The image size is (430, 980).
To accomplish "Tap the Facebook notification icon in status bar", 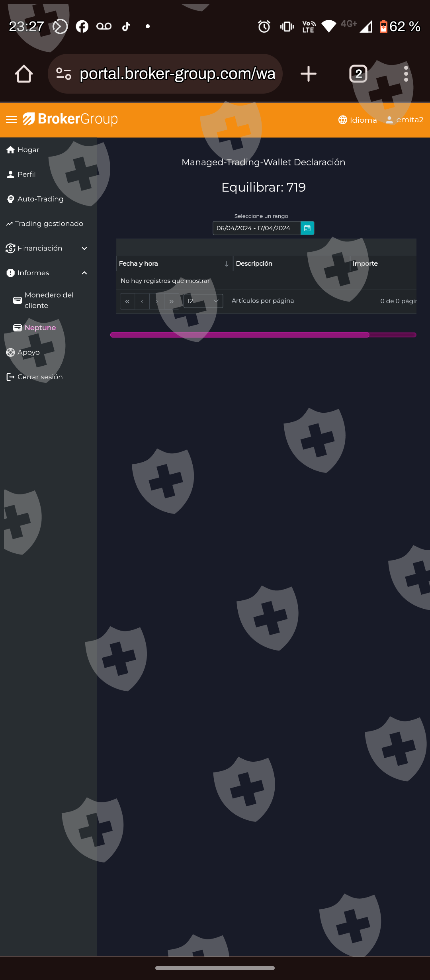I will (82, 27).
